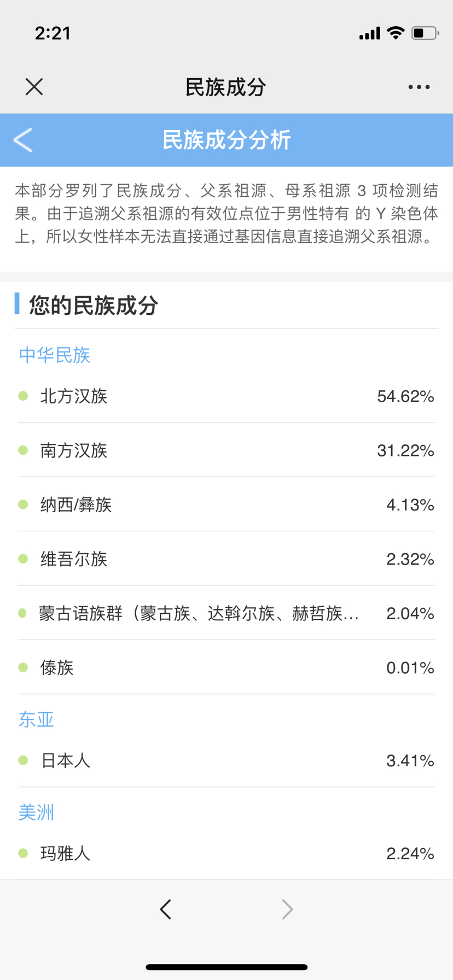Tap the green dot beside 北方汉族
The image size is (453, 980).
(23, 396)
